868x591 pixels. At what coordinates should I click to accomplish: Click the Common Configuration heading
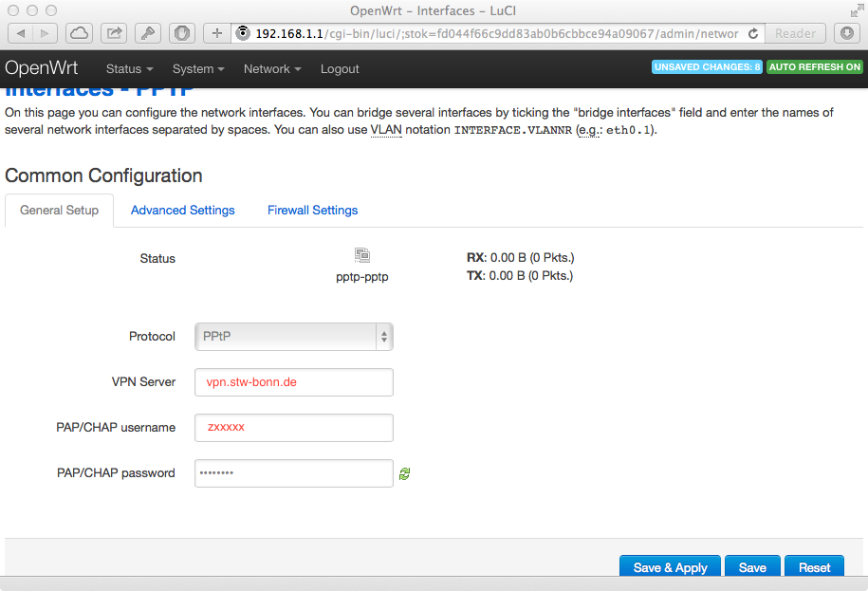click(x=103, y=175)
